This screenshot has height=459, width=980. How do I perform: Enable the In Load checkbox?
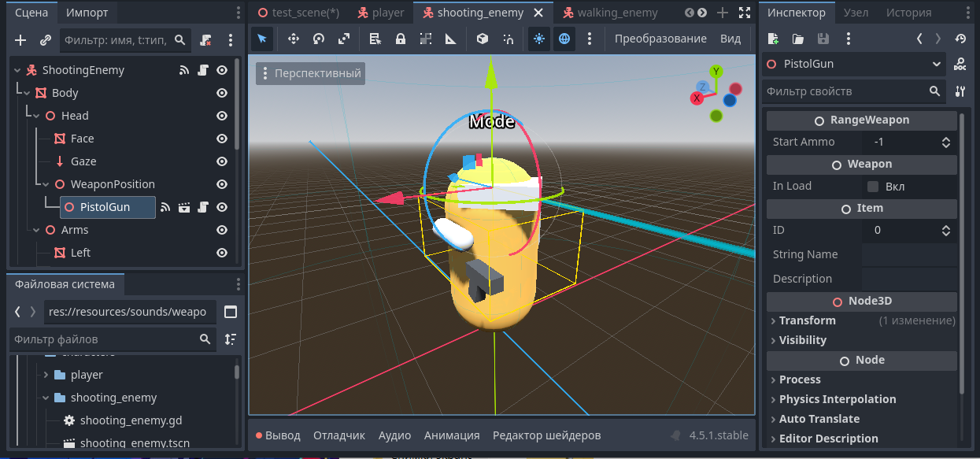pos(872,187)
